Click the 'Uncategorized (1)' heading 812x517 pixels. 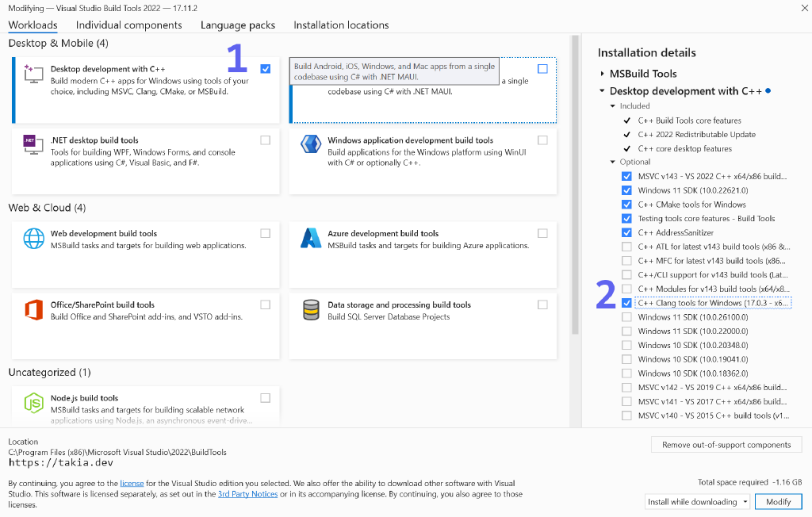tap(50, 373)
